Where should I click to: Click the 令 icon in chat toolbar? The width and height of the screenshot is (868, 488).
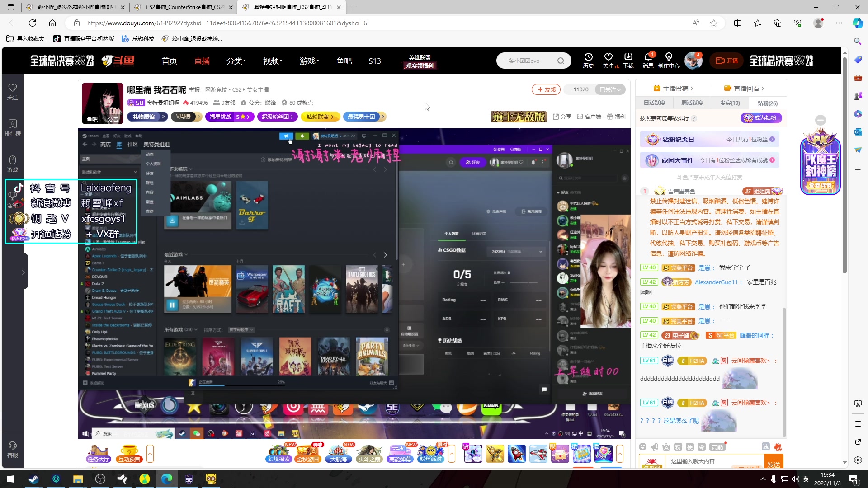(x=702, y=447)
